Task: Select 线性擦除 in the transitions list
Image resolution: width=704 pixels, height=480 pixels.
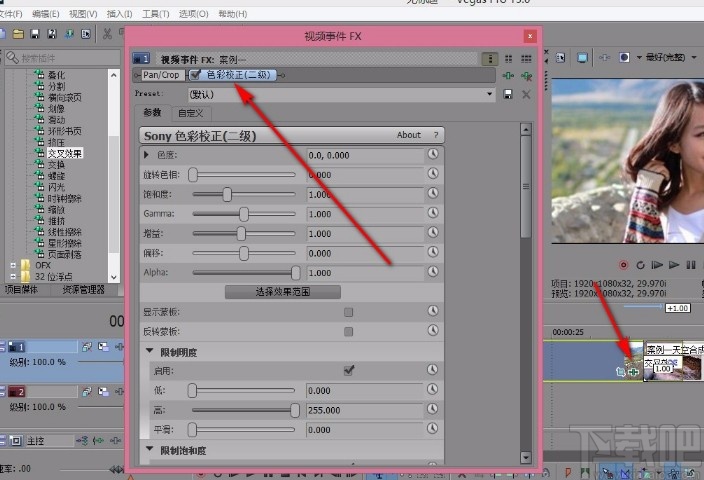Action: point(65,232)
